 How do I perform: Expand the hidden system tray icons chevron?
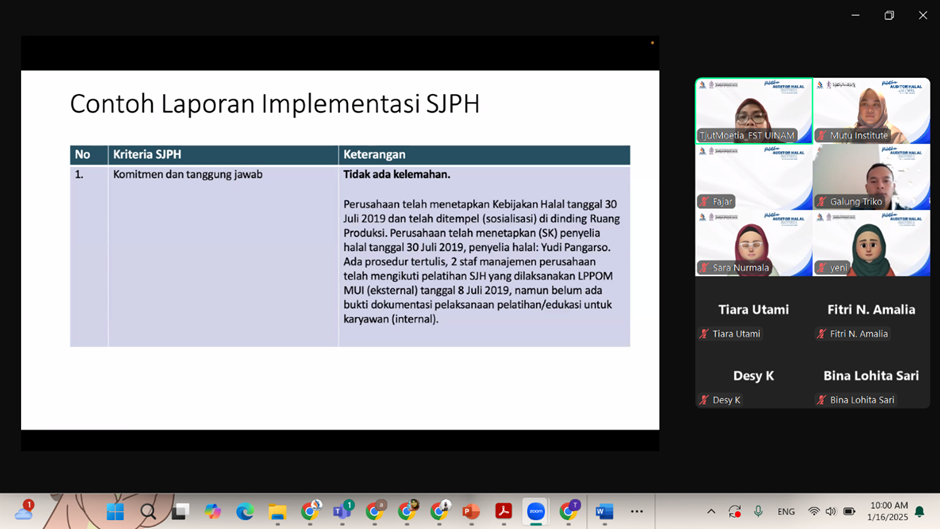point(711,511)
